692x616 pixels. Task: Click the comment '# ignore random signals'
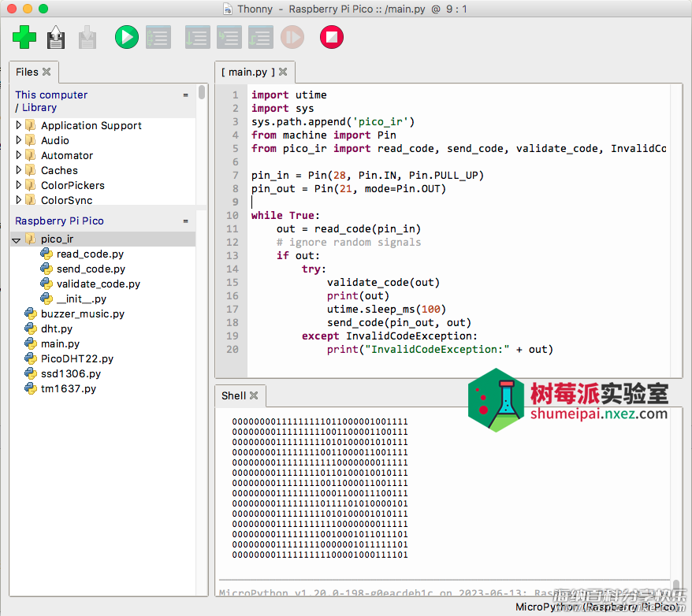coord(348,242)
